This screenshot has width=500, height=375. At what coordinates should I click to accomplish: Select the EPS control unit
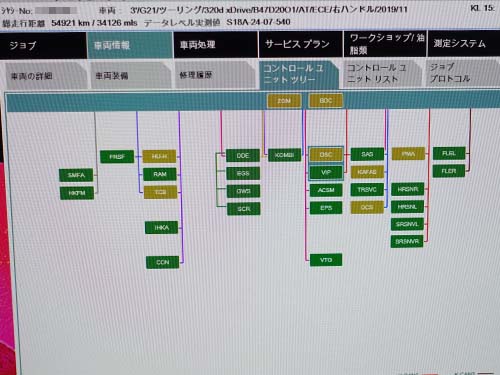[326, 208]
